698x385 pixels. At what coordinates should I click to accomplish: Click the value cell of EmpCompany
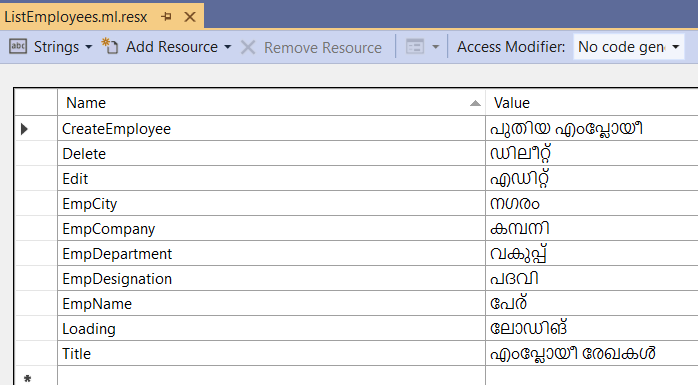click(592, 228)
